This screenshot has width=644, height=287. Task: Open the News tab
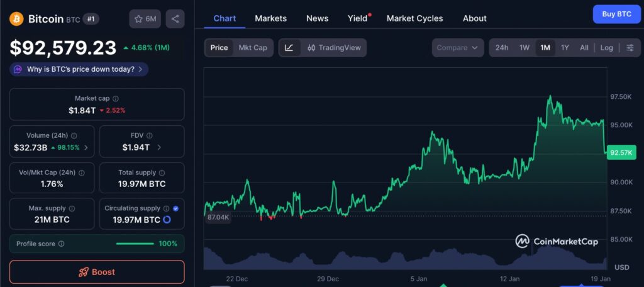coord(317,18)
